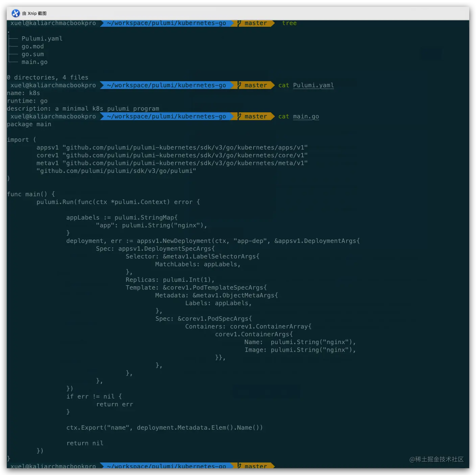
Task: Click the 'package main' line
Action: tap(29, 124)
